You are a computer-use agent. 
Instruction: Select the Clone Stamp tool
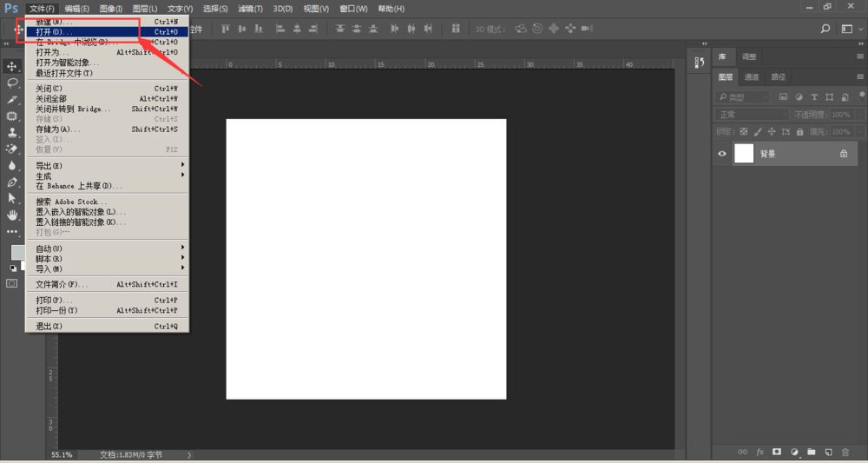[x=11, y=133]
